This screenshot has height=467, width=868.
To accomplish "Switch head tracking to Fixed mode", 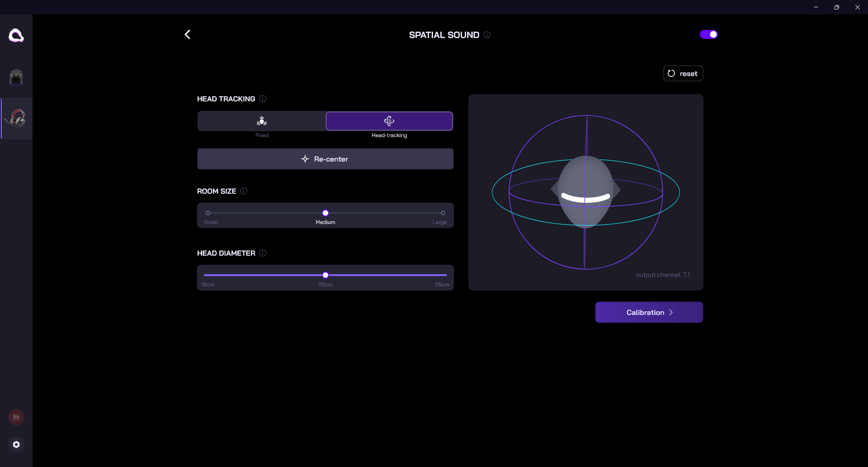I will (262, 121).
